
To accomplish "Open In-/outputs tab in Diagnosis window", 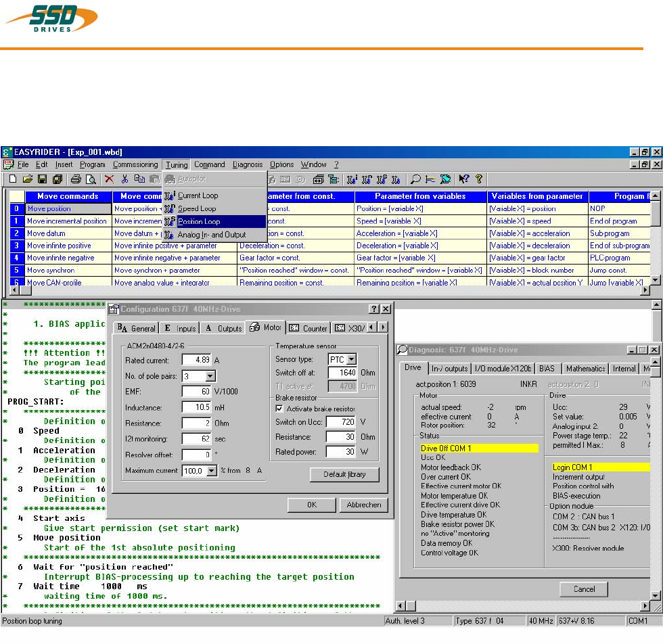I will [449, 369].
